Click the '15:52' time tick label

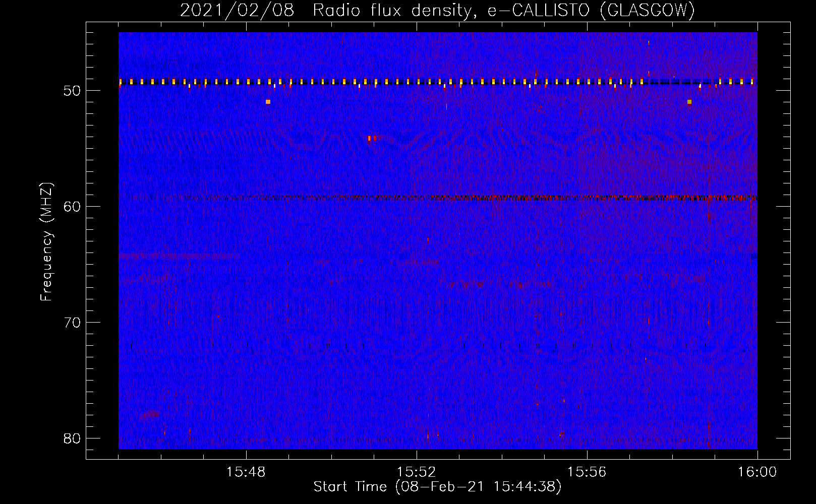tap(416, 472)
